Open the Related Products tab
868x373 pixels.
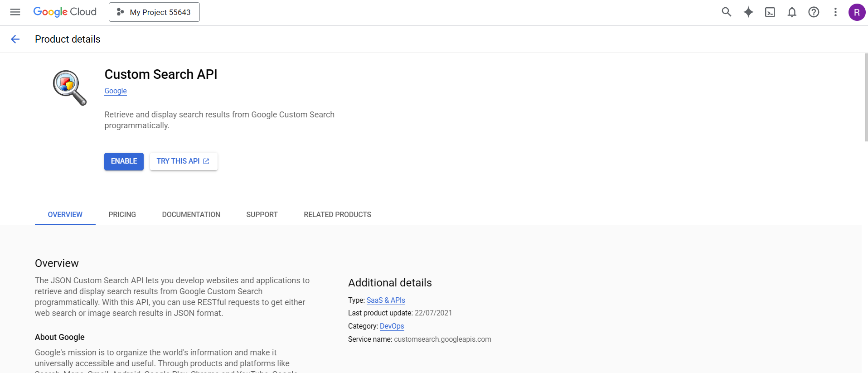click(338, 214)
